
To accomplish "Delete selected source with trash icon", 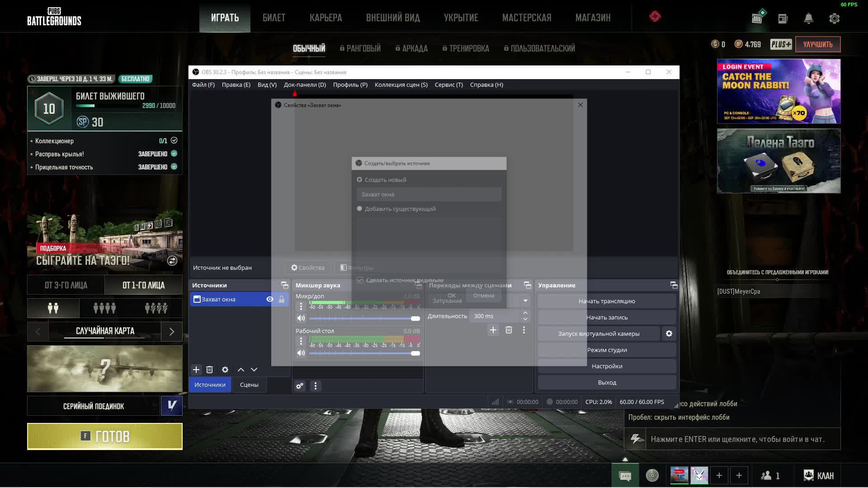I will [209, 370].
